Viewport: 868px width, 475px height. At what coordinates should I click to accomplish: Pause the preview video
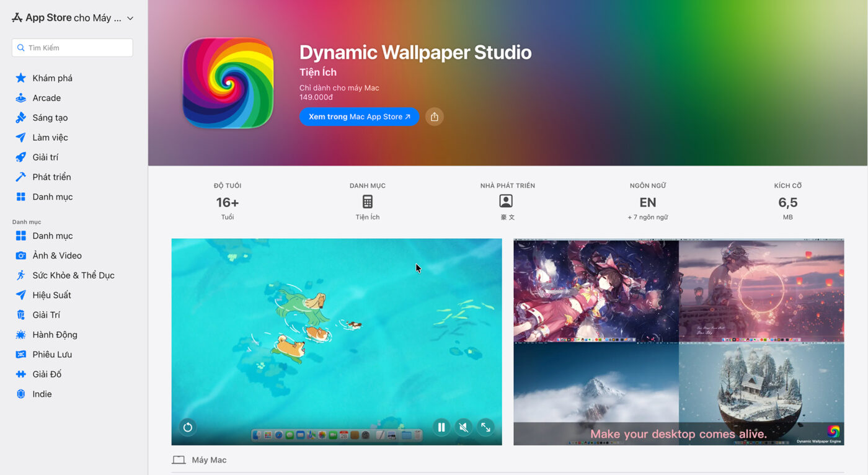pyautogui.click(x=441, y=427)
